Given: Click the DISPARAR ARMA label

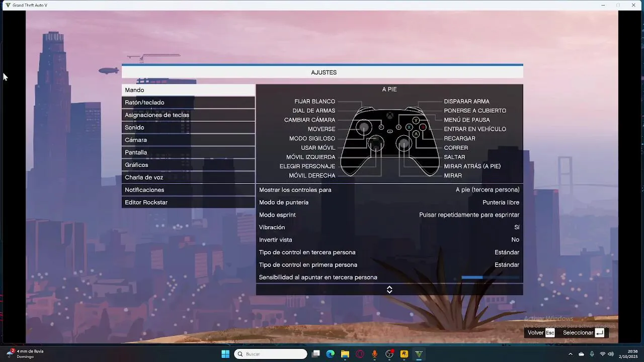Looking at the screenshot, I should tap(467, 102).
